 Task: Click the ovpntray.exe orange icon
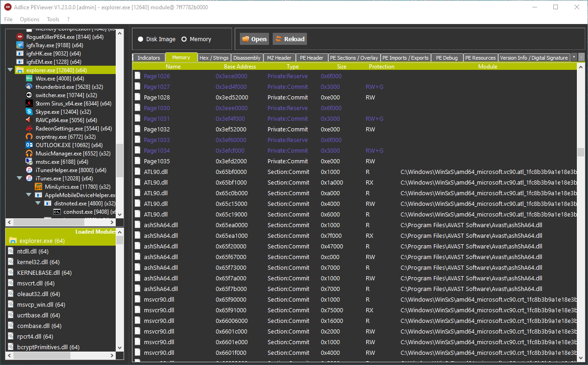tap(29, 137)
